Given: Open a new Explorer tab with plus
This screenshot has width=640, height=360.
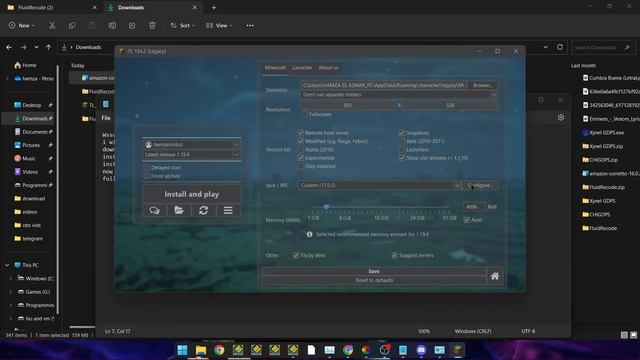Looking at the screenshot, I should tap(213, 7).
